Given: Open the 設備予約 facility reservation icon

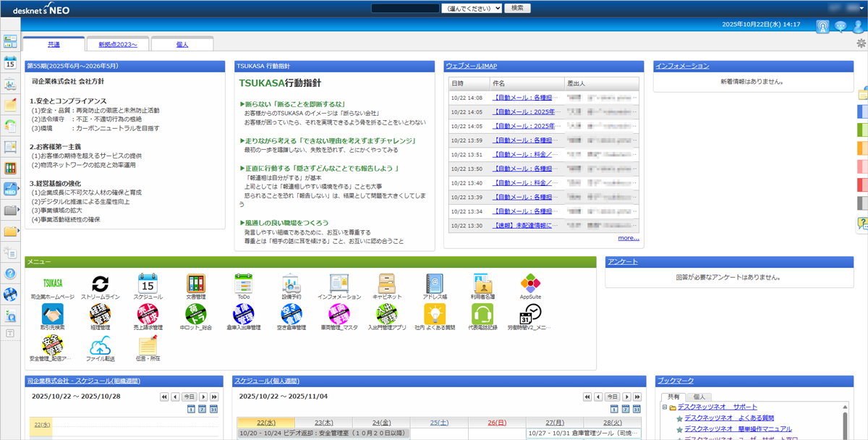Looking at the screenshot, I should (291, 284).
